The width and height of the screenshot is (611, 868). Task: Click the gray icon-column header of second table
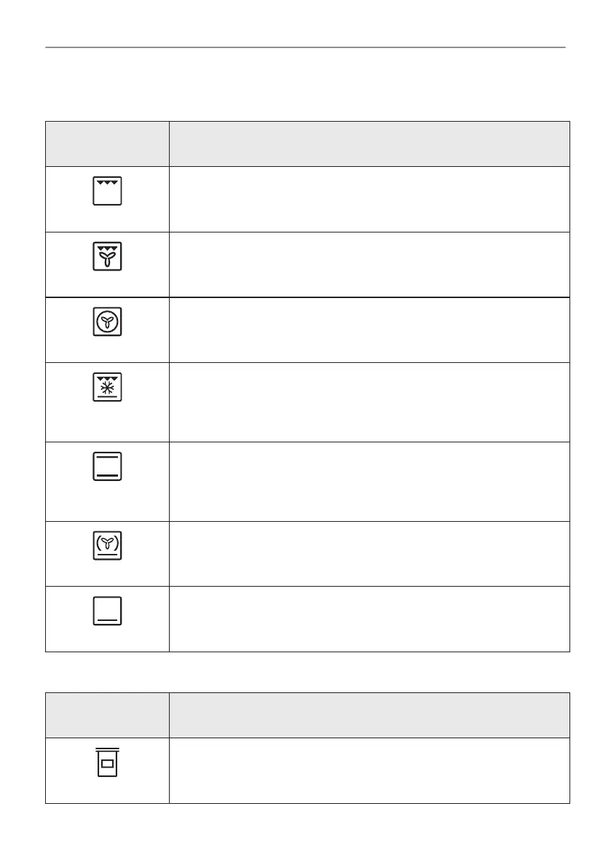[107, 715]
